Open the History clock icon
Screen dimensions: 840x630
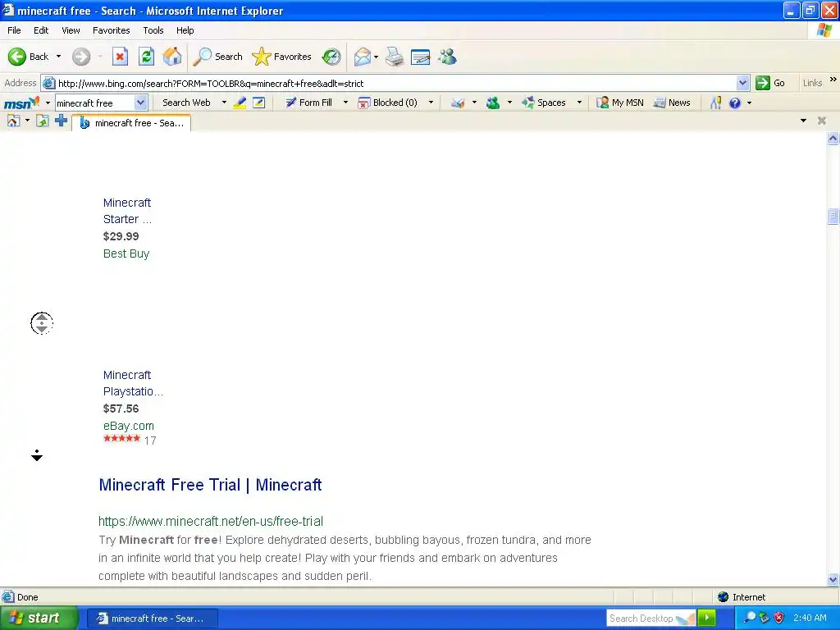pos(331,57)
